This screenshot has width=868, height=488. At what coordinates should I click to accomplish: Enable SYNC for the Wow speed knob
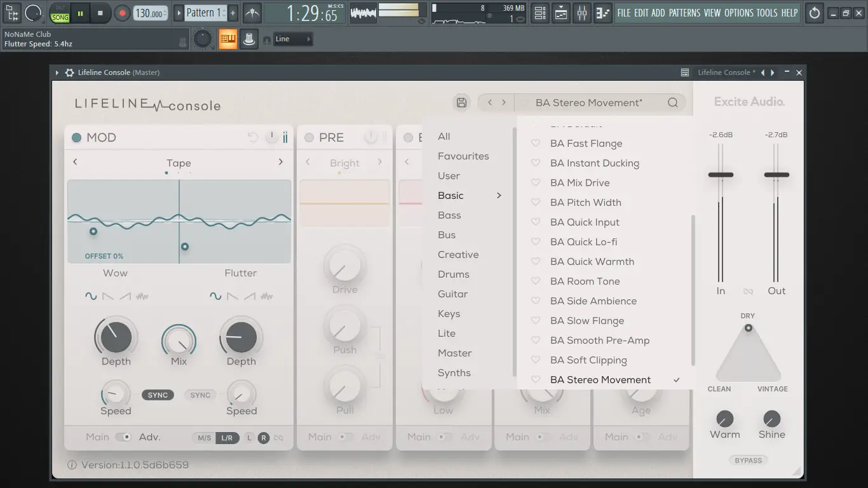click(x=158, y=395)
